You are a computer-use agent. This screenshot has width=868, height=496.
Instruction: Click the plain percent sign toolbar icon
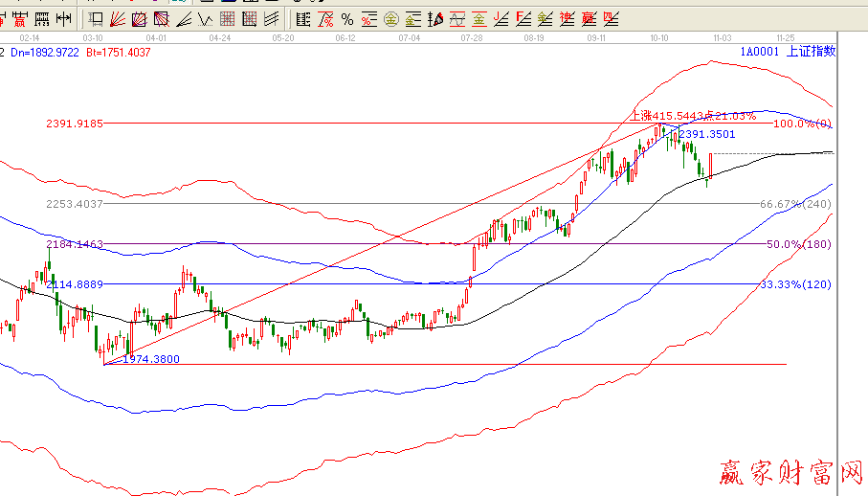(346, 18)
